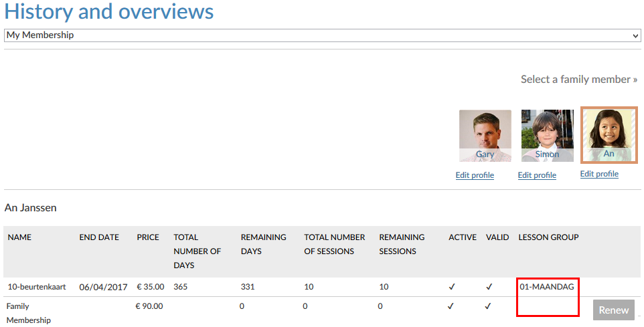This screenshot has width=644, height=327.
Task: Select Simon's profile photo
Action: click(547, 135)
